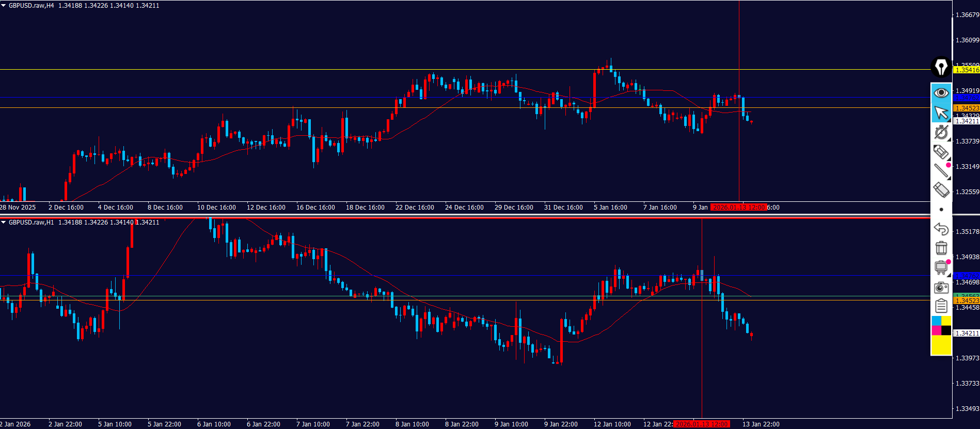Pick the magenta color swatch
Image resolution: width=980 pixels, height=429 pixels.
pos(936,330)
